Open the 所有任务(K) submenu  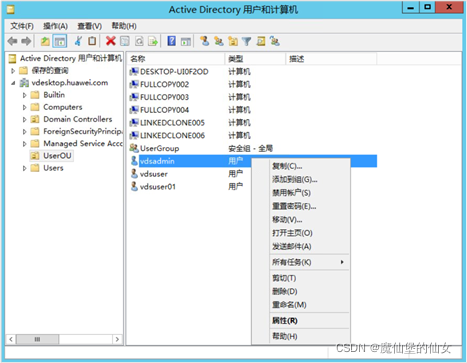pos(301,262)
